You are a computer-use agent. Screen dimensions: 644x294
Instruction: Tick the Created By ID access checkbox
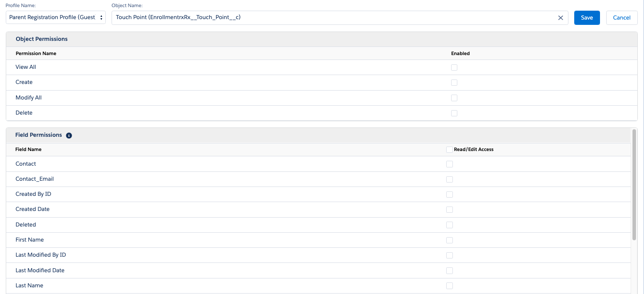[449, 195]
